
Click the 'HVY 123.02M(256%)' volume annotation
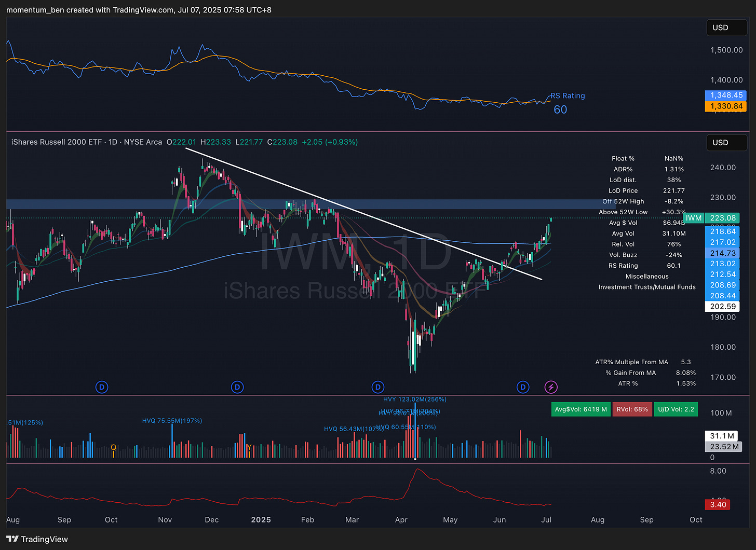point(415,399)
